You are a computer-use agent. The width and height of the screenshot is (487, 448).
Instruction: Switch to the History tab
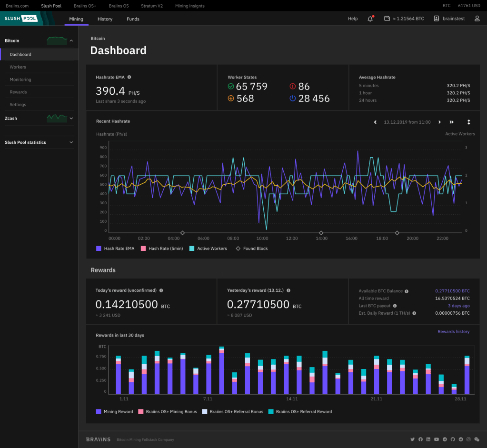pyautogui.click(x=105, y=19)
